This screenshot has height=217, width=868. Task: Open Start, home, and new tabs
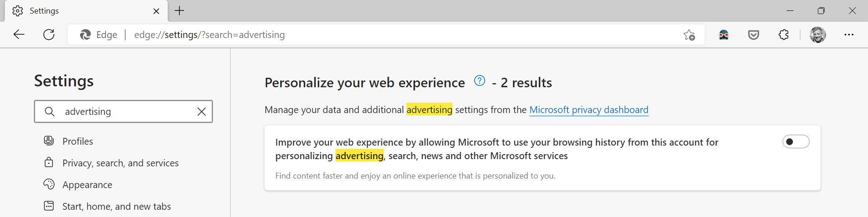117,207
